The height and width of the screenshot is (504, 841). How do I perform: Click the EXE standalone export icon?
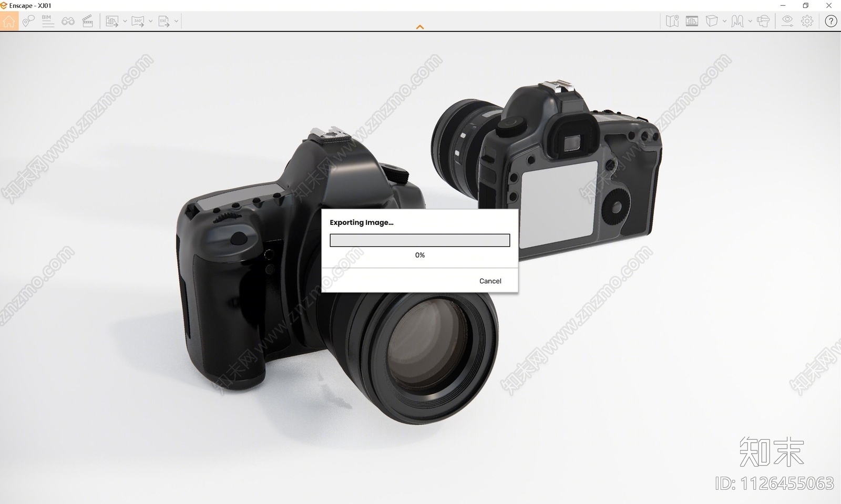[164, 22]
